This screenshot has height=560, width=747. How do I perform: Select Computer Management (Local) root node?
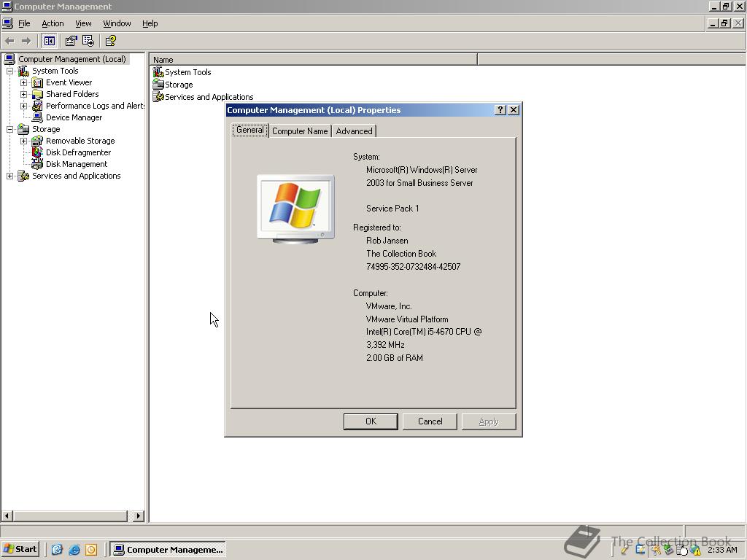click(x=72, y=59)
